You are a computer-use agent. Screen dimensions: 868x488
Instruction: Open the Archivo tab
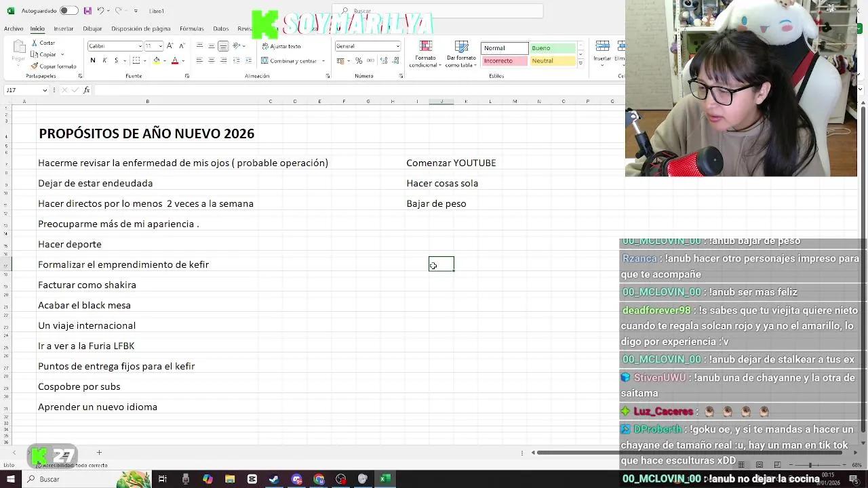[x=14, y=29]
